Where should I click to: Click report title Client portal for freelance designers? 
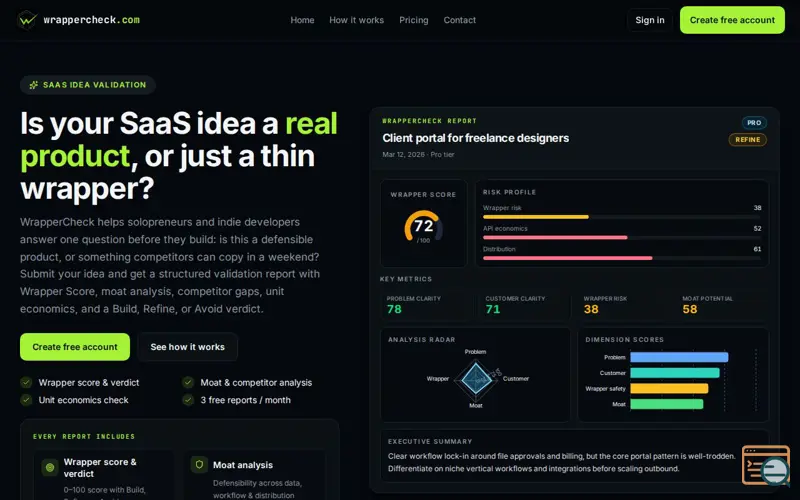coord(476,138)
